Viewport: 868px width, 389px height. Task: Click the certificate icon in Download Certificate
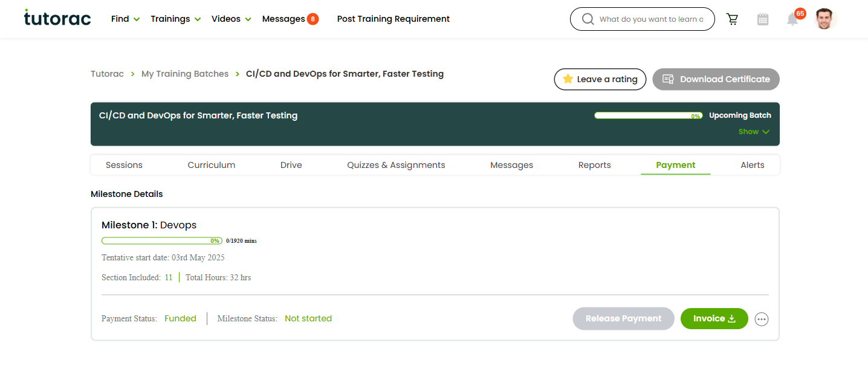tap(668, 79)
